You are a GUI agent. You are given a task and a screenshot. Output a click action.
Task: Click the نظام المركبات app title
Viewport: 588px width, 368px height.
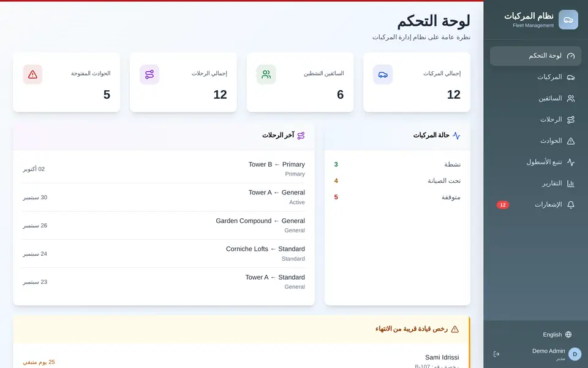529,16
